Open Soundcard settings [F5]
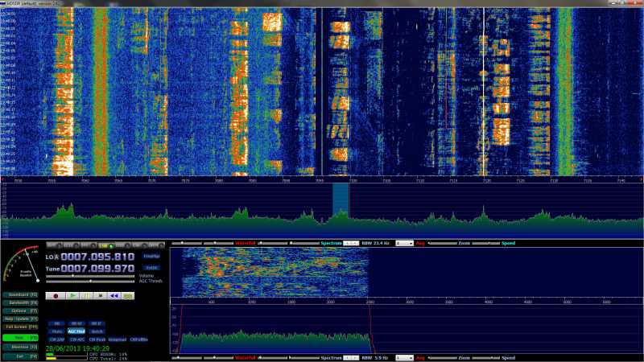This screenshot has width=644, height=362. [21, 294]
